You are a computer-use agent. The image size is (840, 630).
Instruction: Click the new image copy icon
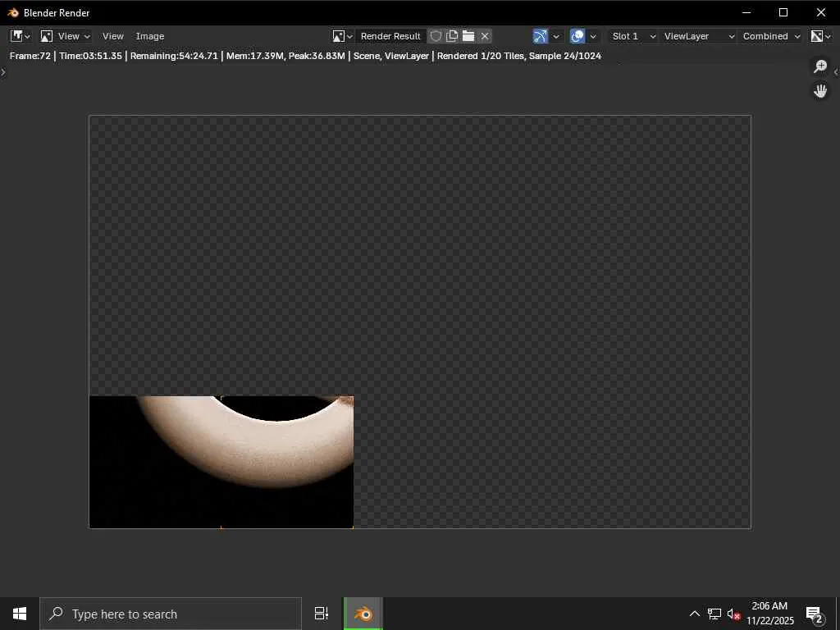(x=452, y=36)
